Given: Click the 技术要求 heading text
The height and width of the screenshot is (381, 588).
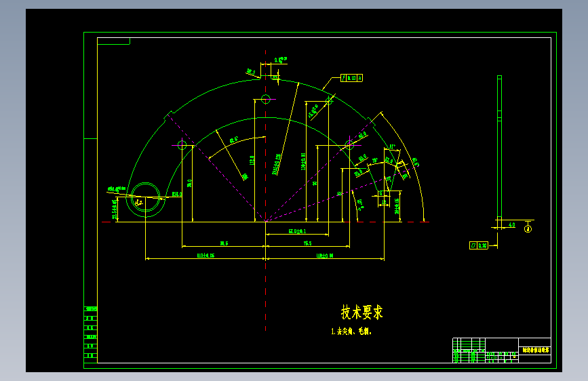Looking at the screenshot, I should (x=362, y=312).
